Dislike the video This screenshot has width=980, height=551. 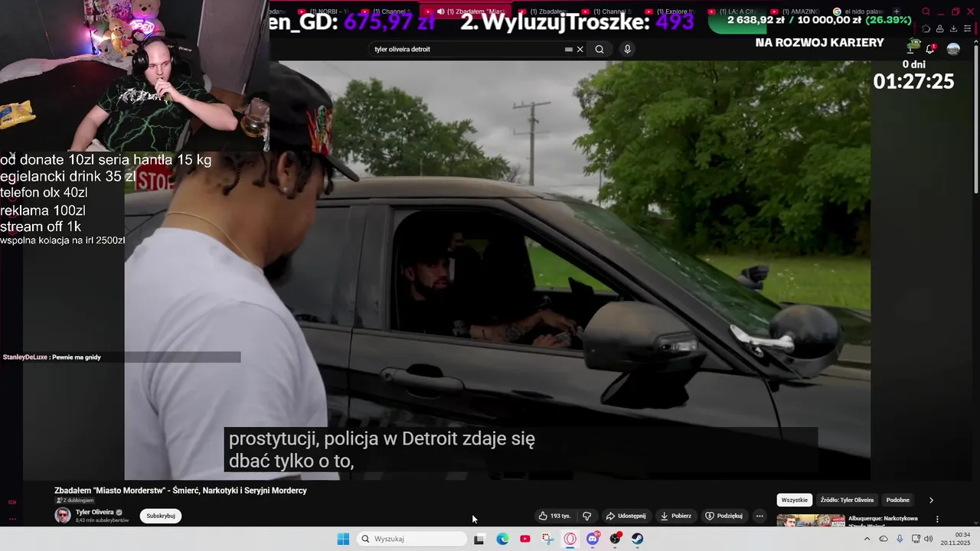pos(587,516)
